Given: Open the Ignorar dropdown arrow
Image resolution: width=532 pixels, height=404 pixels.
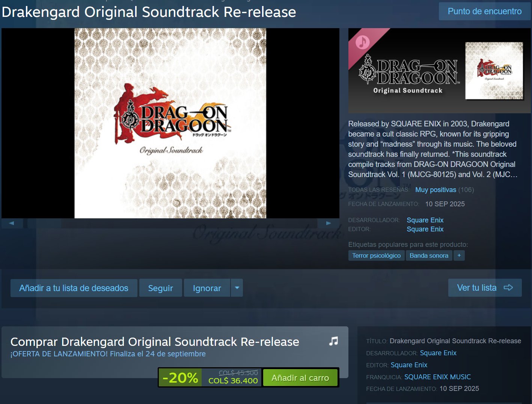Looking at the screenshot, I should pos(237,288).
